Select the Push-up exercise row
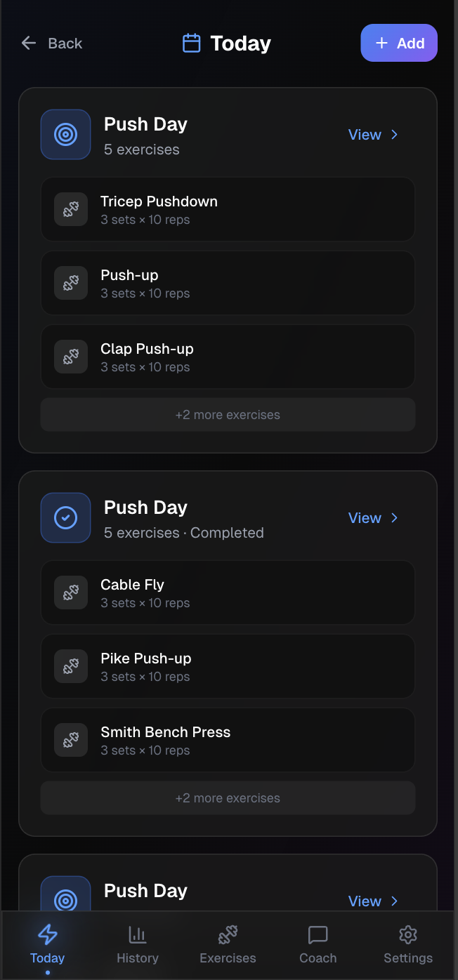 tap(228, 283)
